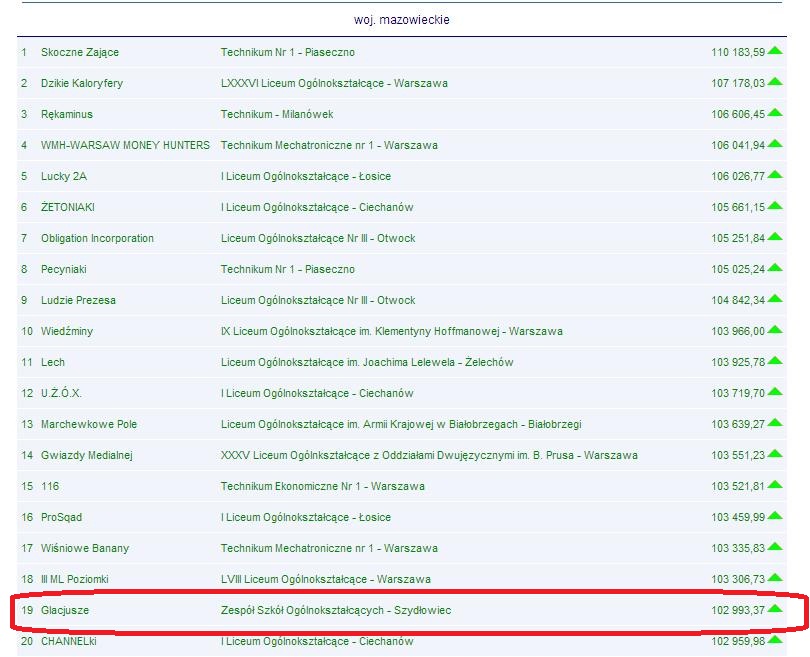
Task: Click the green arrow in the Glacjusze row
Action: point(775,608)
